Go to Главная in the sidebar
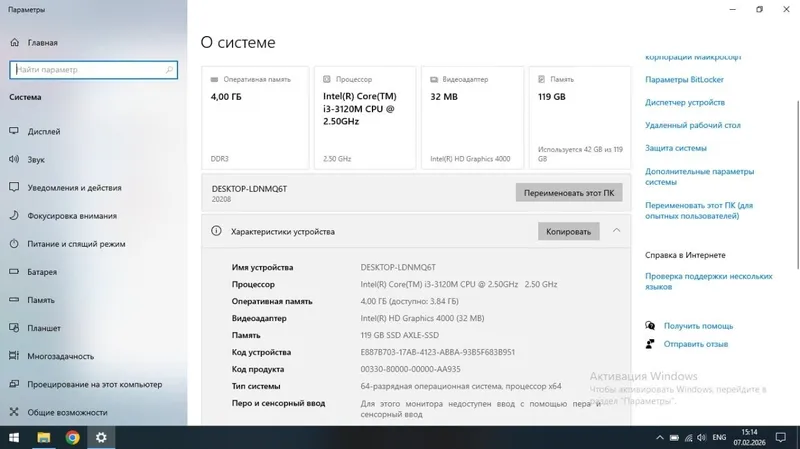 tap(42, 42)
